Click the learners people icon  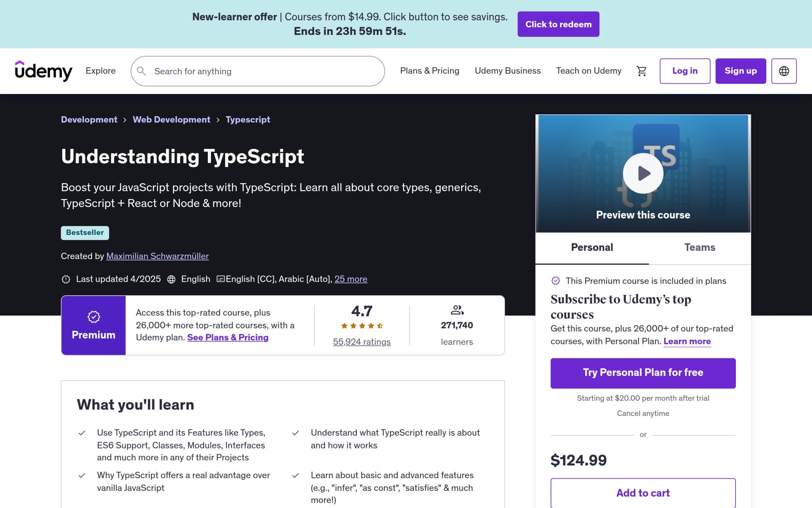click(457, 310)
